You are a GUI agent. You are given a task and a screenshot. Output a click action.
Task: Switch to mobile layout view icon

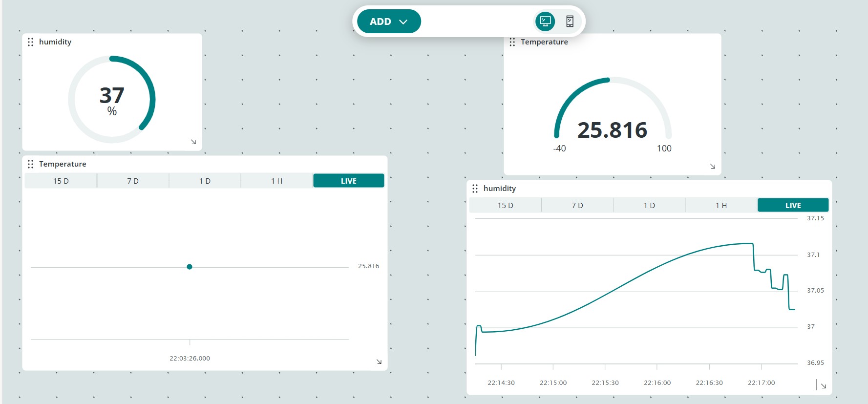tap(570, 21)
